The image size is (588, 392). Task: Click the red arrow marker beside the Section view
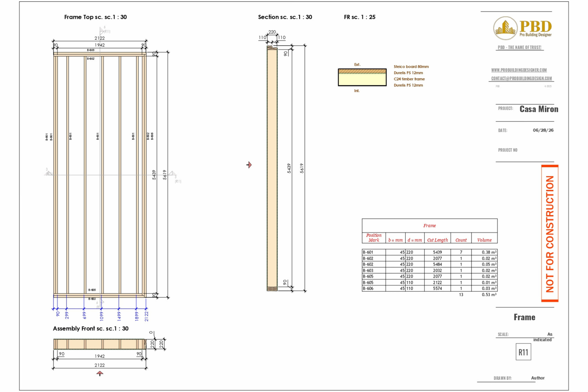click(x=249, y=165)
